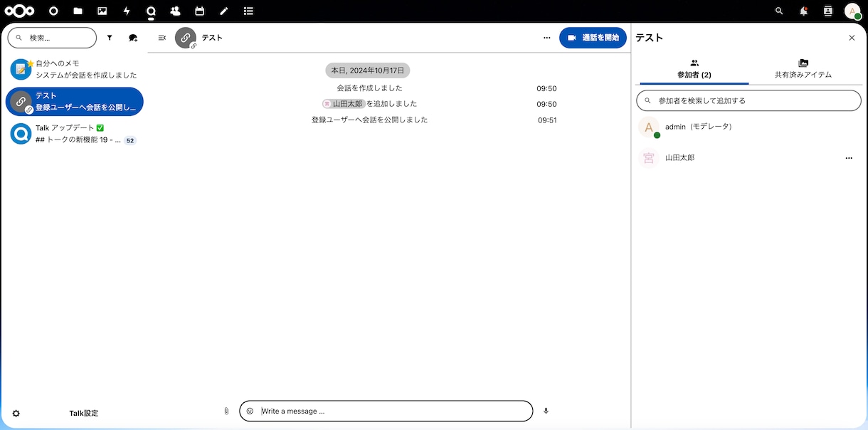Open the Photos app icon
868x430 pixels.
[x=102, y=11]
